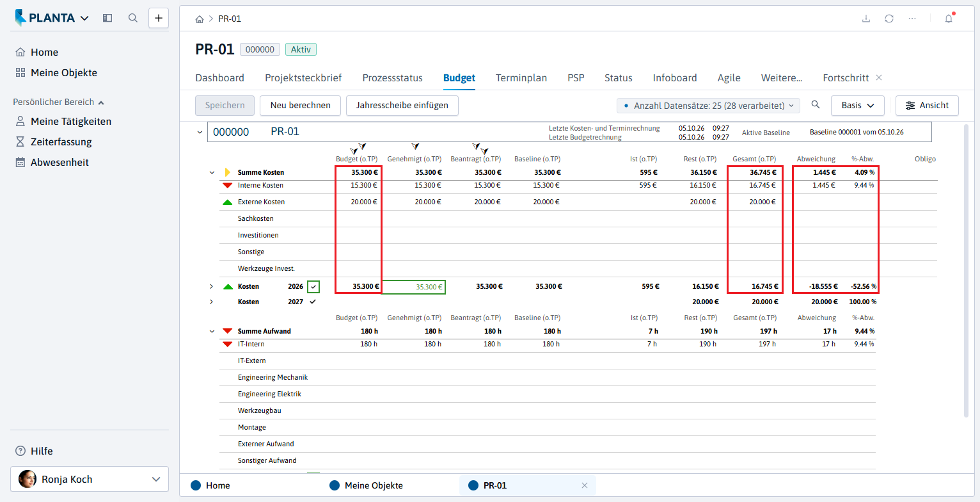Screen dimensions: 980x502
Task: Open the Projektsteckbrief tab
Action: click(x=303, y=77)
